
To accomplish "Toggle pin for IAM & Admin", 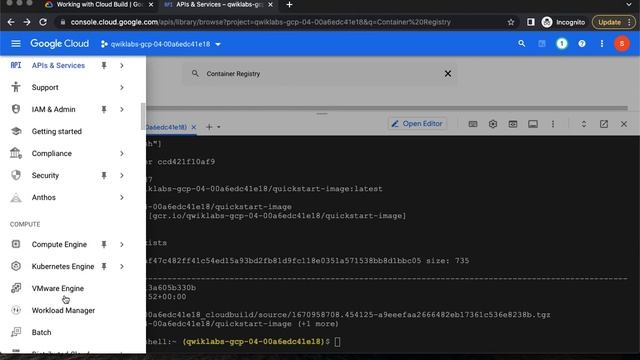I will click(104, 109).
